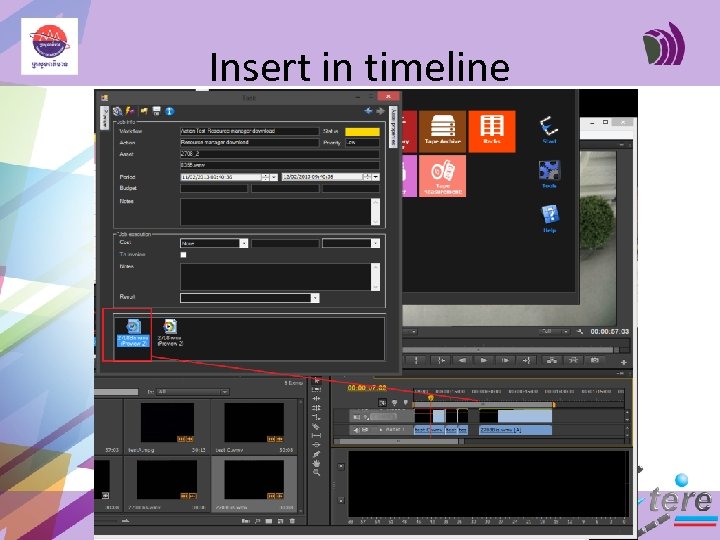Click the blue info icon in Task toolbar
The height and width of the screenshot is (540, 720).
pos(169,111)
